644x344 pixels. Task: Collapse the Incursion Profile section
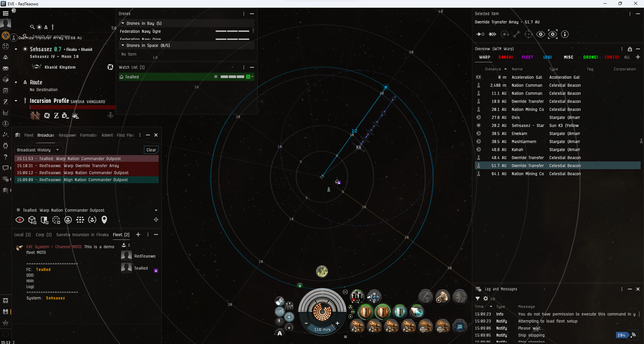(16, 101)
